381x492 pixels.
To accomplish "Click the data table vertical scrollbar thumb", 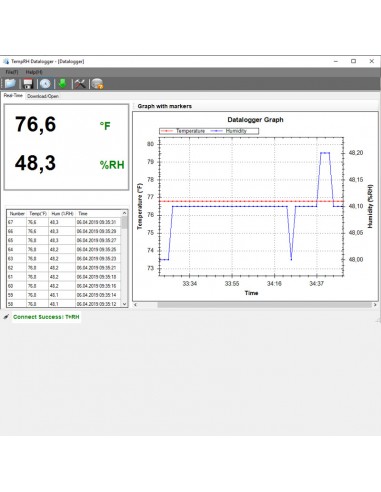I will [x=124, y=222].
